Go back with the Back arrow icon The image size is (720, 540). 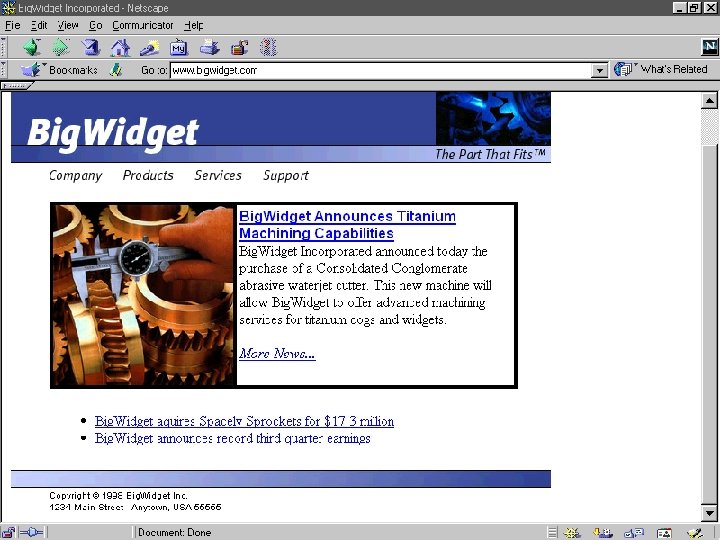32,47
